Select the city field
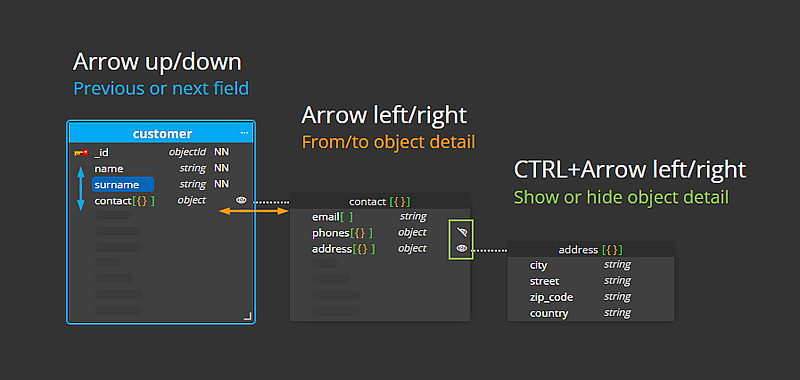 coord(538,265)
